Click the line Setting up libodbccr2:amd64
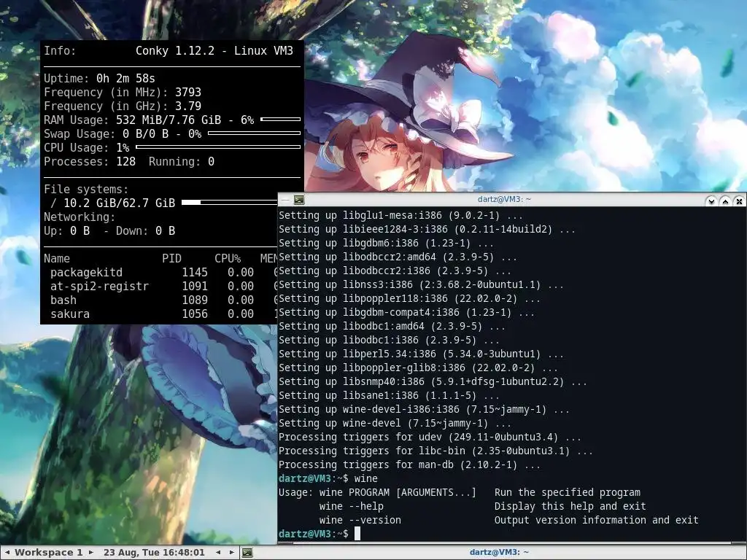 click(x=398, y=257)
